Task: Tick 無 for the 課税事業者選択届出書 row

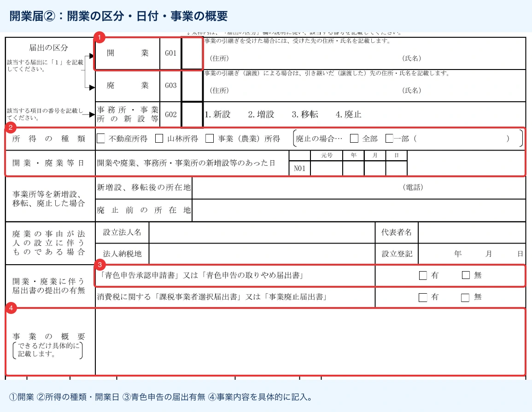Action: coord(465,297)
